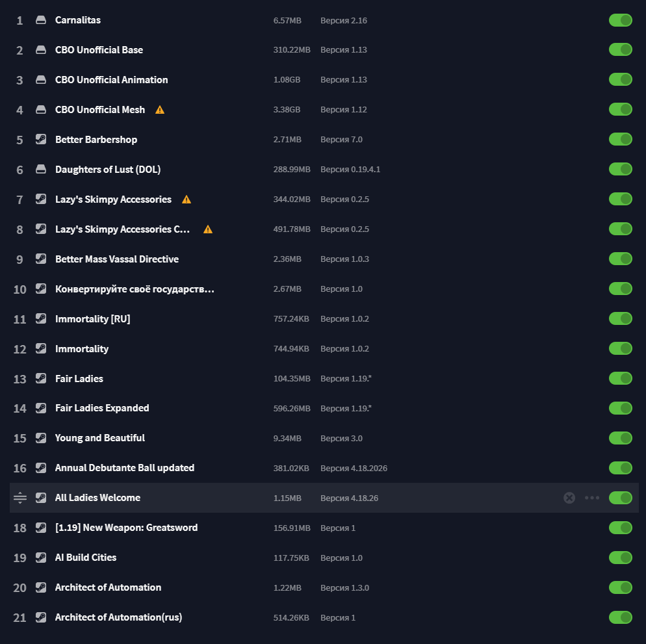Click the local drive icon for Carnalitas
This screenshot has width=646, height=644.
pyautogui.click(x=41, y=19)
